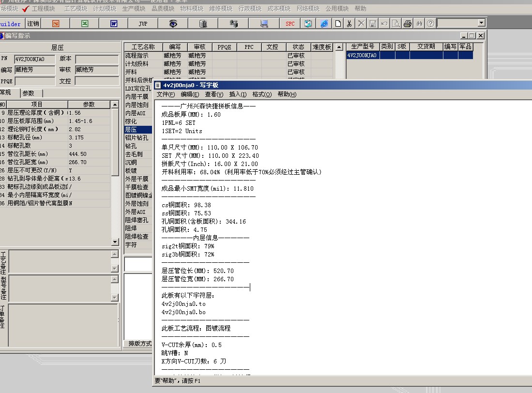Click the icon right of SPC
532x393 pixels.
[x=308, y=23]
